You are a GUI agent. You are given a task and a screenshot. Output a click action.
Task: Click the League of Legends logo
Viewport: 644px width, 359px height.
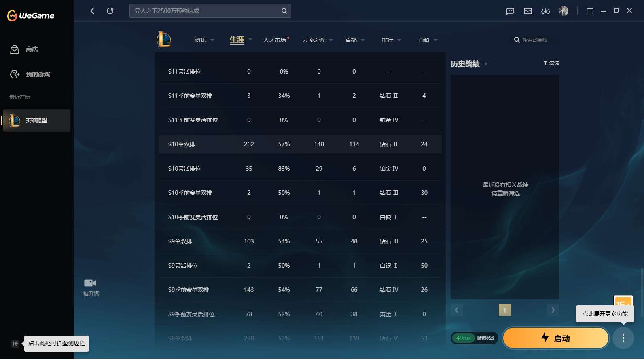[164, 39]
